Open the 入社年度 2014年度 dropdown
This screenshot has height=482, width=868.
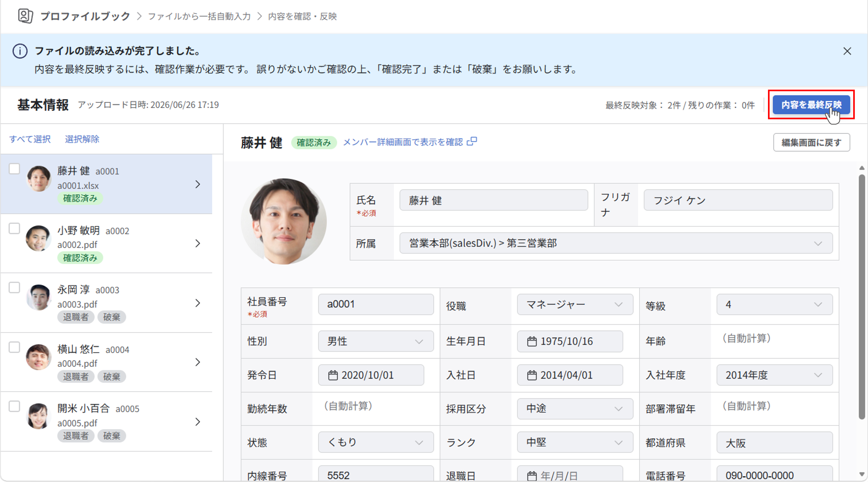tap(774, 375)
